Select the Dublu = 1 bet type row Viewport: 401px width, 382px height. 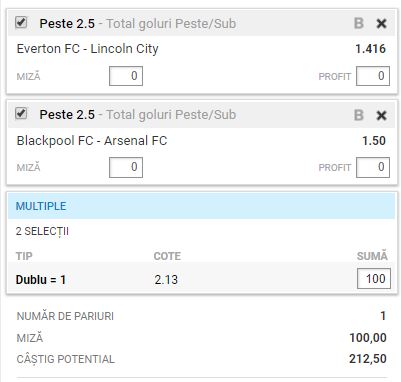click(201, 279)
